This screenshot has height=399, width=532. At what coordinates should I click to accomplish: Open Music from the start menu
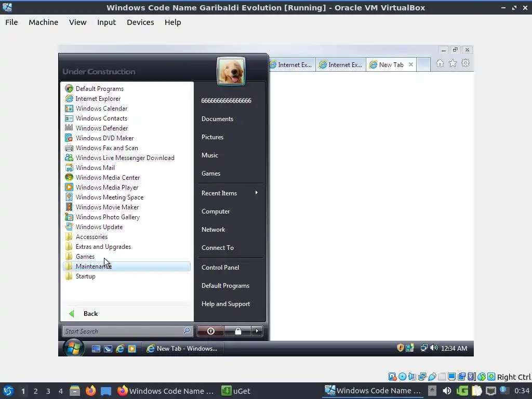210,155
